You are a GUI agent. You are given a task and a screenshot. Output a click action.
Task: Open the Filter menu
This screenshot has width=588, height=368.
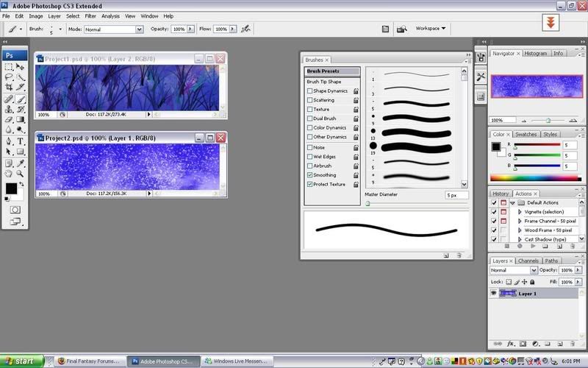90,15
